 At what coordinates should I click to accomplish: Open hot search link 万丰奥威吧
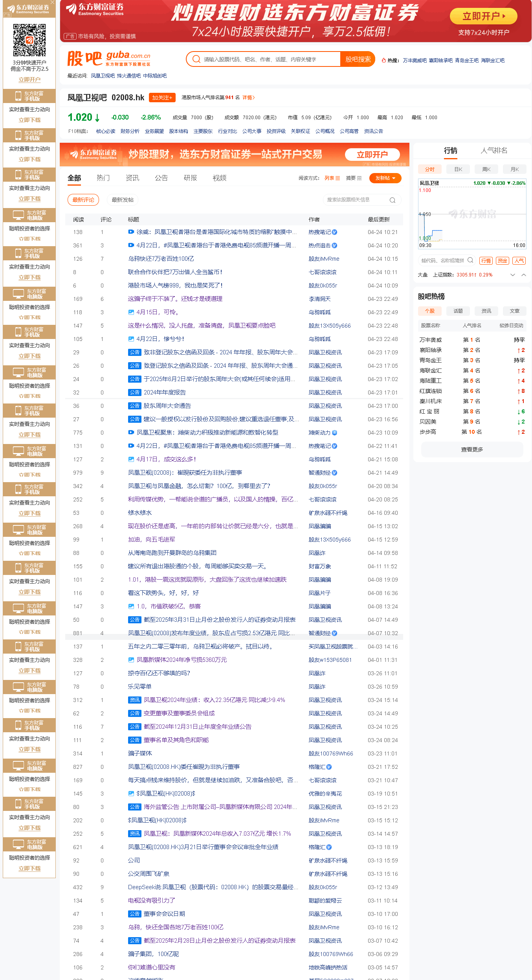pos(415,61)
